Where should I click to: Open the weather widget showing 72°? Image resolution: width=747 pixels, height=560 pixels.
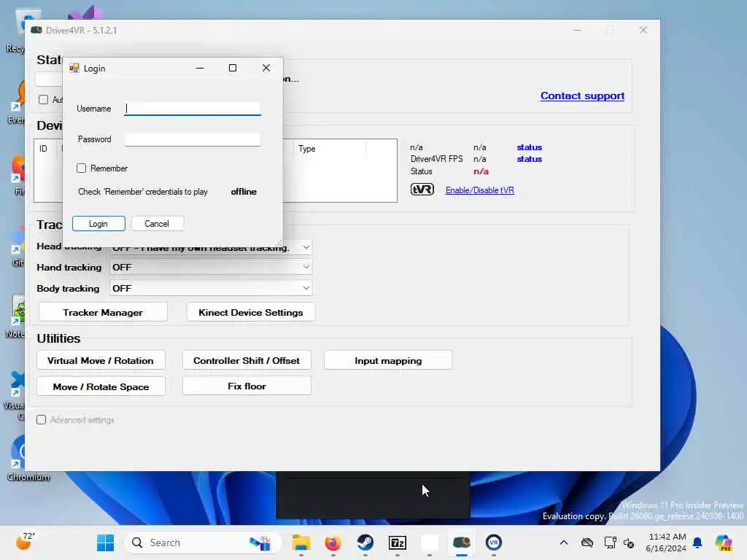click(x=26, y=542)
